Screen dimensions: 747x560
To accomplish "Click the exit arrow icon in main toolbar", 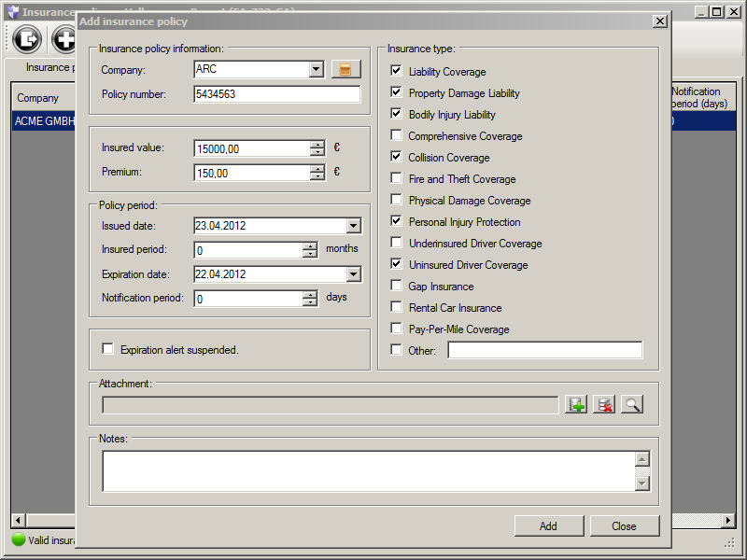I will point(29,38).
